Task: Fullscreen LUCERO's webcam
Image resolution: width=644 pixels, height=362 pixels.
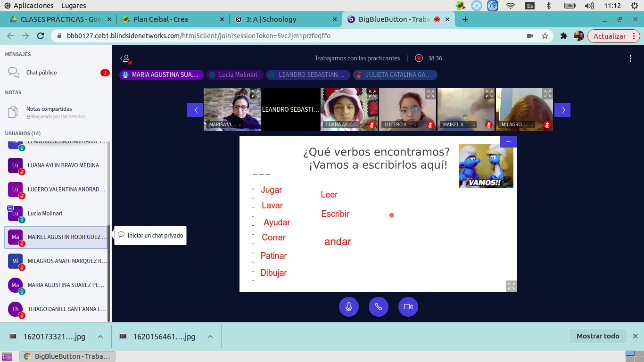Action: pyautogui.click(x=430, y=94)
